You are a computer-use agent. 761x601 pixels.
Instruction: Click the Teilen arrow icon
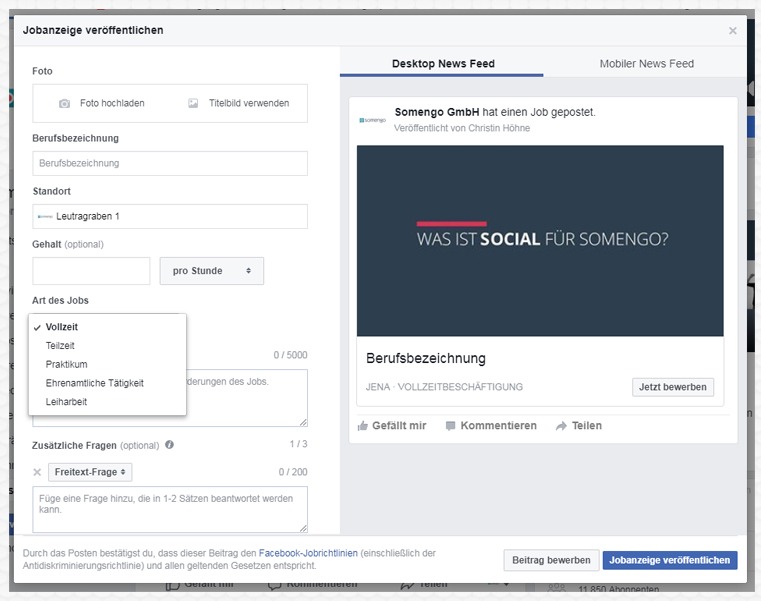pos(561,426)
